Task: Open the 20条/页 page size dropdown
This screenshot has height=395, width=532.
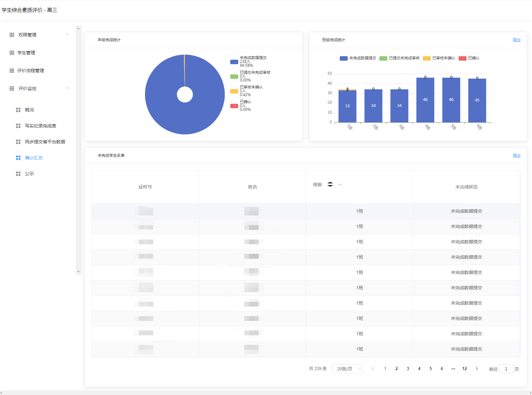Action: [x=347, y=369]
